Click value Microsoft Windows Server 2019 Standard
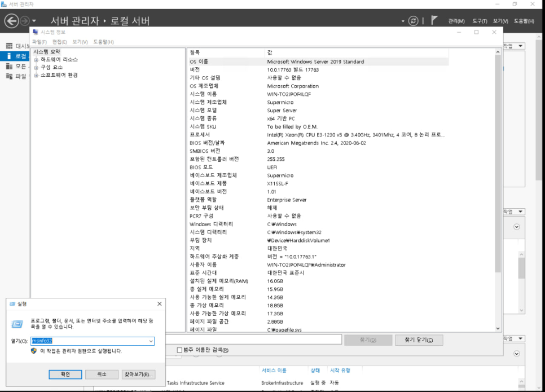The height and width of the screenshot is (392, 545). click(x=315, y=61)
